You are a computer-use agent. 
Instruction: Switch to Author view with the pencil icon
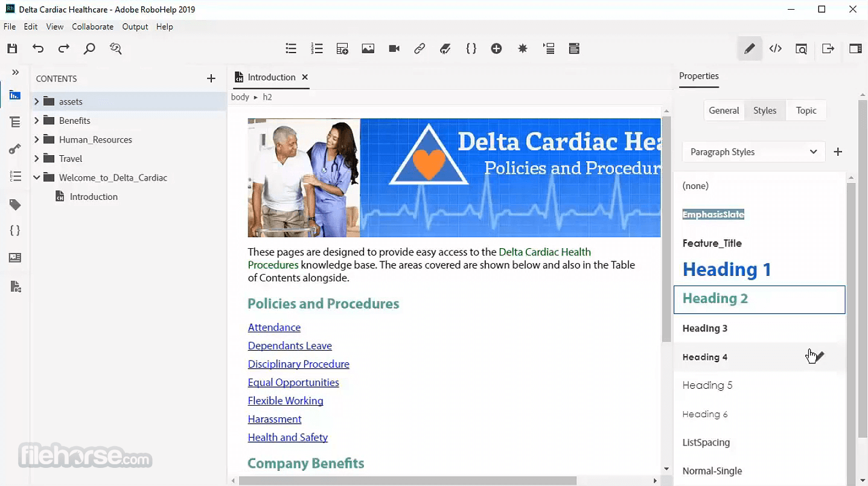[x=749, y=49]
